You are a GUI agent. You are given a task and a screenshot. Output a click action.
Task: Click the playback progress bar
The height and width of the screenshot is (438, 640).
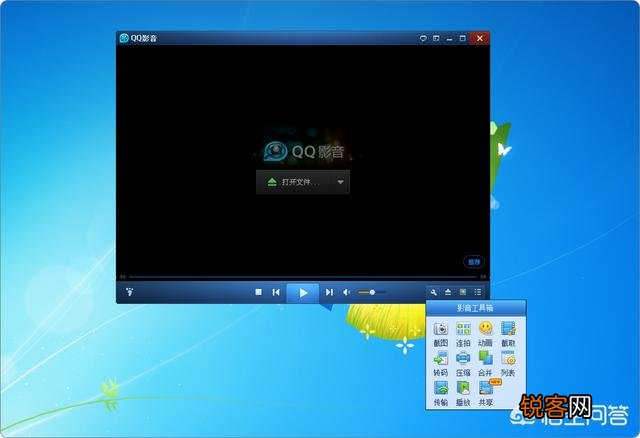coord(302,277)
